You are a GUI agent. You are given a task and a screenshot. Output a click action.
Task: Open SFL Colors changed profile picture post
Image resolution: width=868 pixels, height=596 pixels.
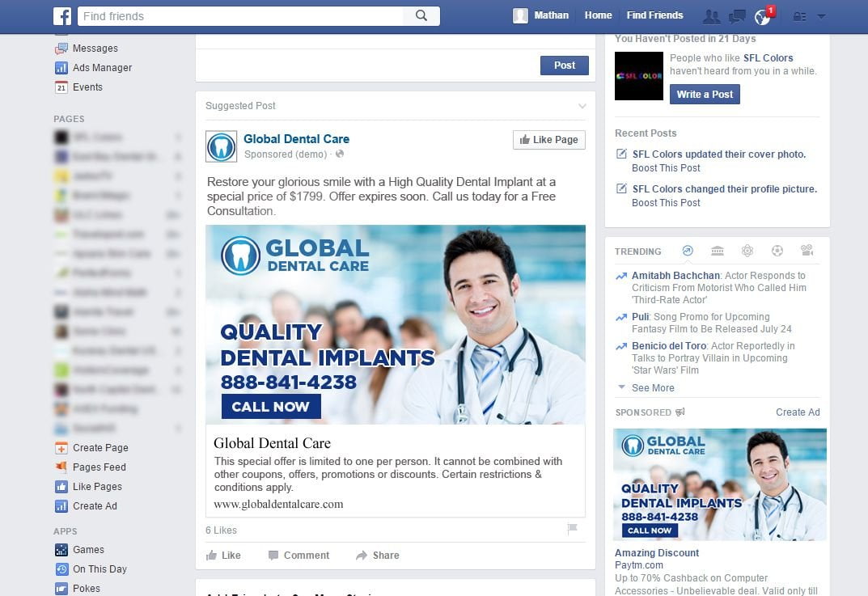725,188
